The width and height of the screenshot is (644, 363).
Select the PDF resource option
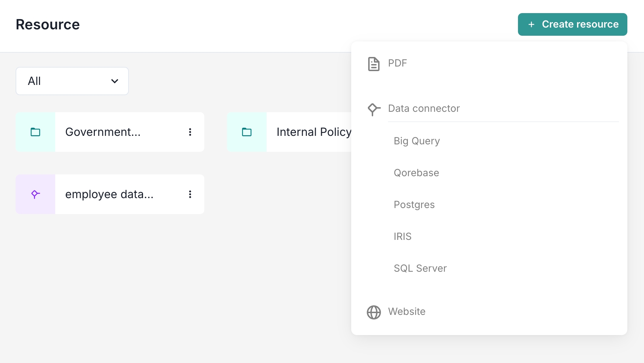point(398,63)
